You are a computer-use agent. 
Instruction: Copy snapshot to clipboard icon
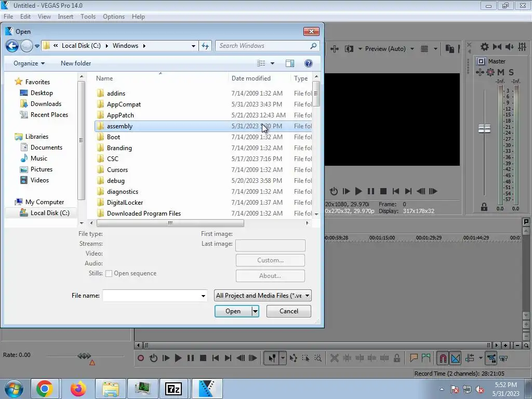[450, 49]
